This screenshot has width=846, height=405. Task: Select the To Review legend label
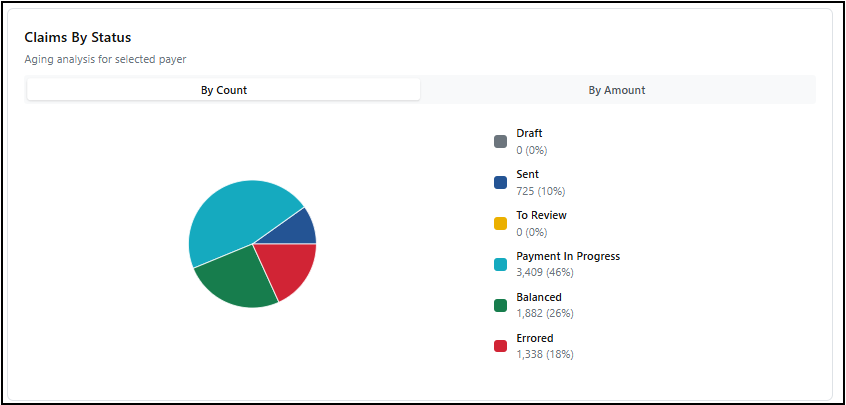[x=541, y=215]
